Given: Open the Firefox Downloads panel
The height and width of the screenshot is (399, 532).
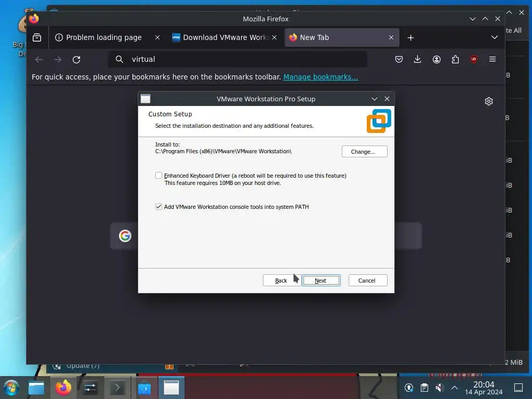Looking at the screenshot, I should [418, 59].
